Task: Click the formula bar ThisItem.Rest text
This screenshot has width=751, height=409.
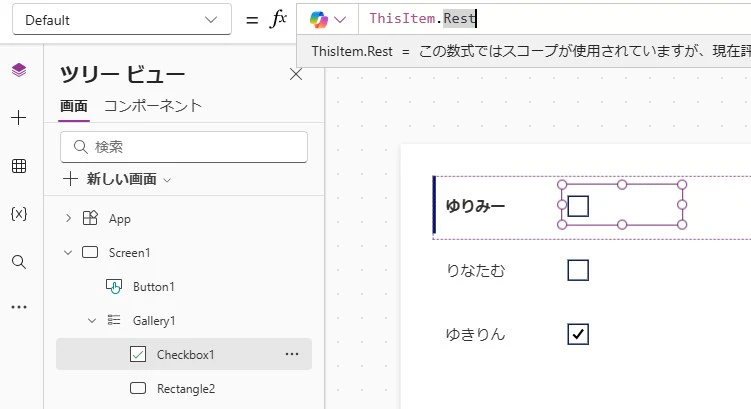Action: pos(422,19)
